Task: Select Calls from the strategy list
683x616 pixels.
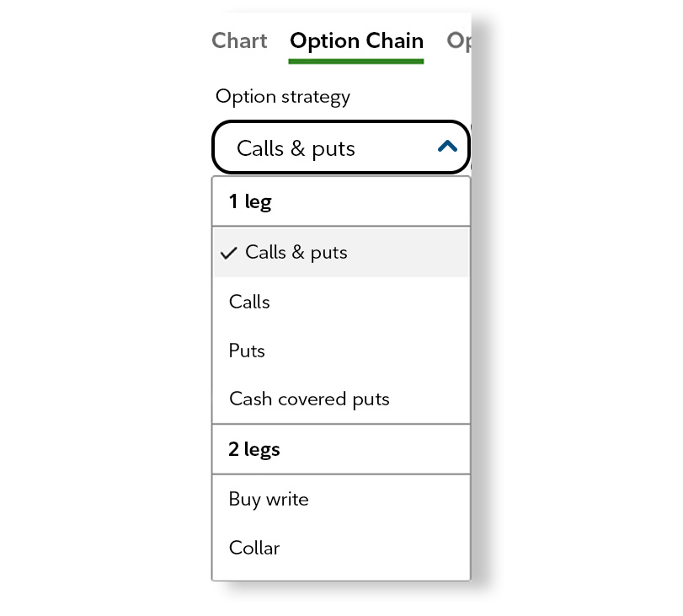Action: click(249, 301)
